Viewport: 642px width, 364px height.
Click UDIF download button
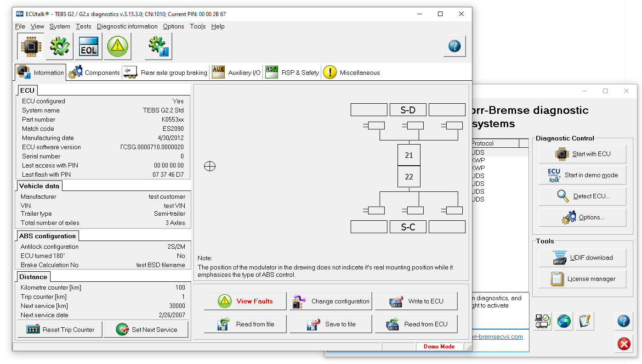click(582, 258)
